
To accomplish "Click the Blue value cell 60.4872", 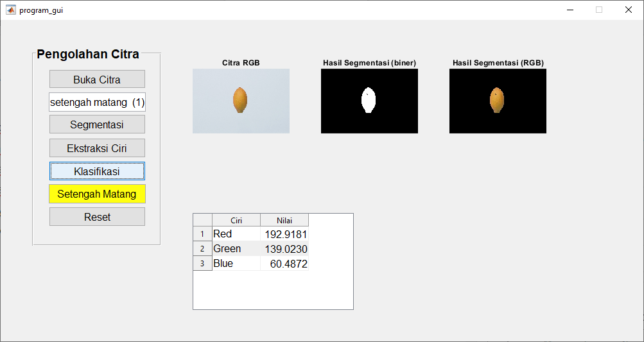I will click(x=284, y=264).
